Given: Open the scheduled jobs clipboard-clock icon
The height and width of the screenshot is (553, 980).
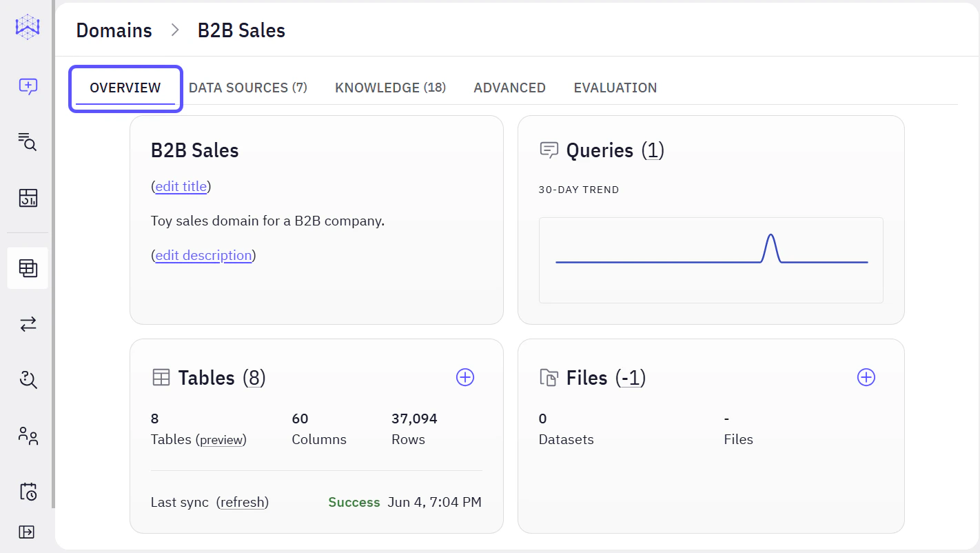Looking at the screenshot, I should pos(26,492).
